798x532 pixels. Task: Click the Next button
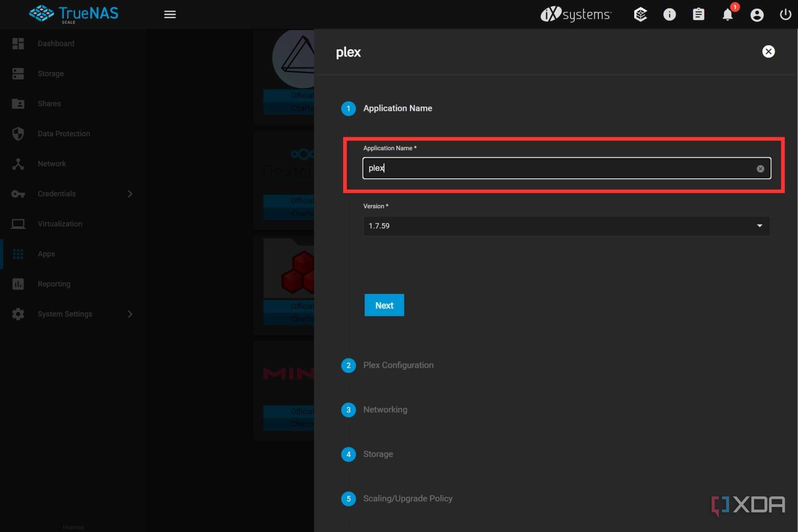click(384, 305)
